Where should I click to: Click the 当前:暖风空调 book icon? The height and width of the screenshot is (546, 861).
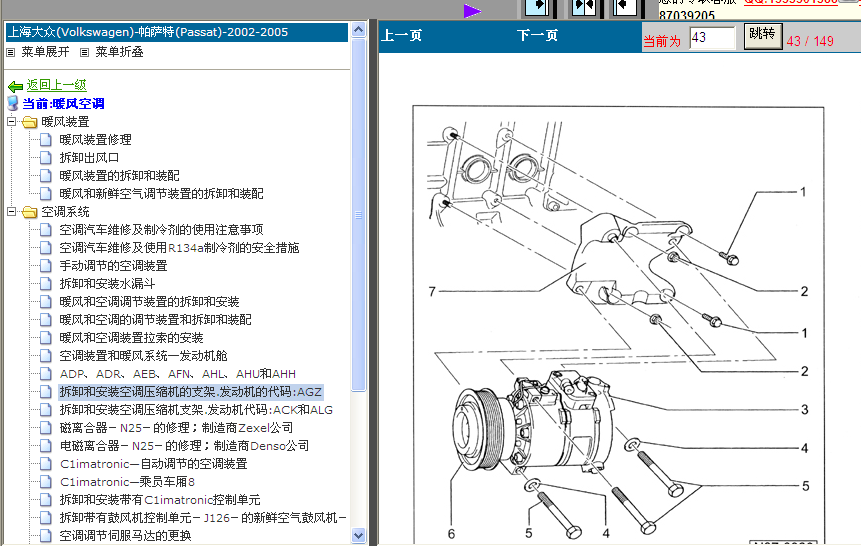point(13,103)
